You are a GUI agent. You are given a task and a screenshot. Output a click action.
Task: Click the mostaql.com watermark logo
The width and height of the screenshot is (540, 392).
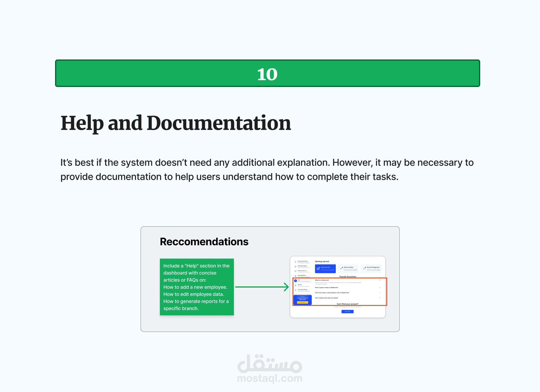coord(270,369)
